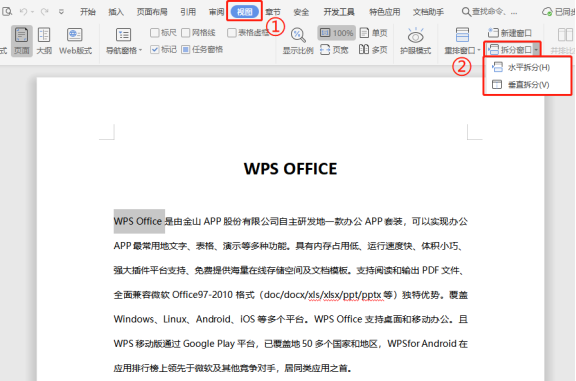Switch to the 开发工具 tab
Image resolution: width=576 pixels, height=381 pixels.
(x=339, y=12)
